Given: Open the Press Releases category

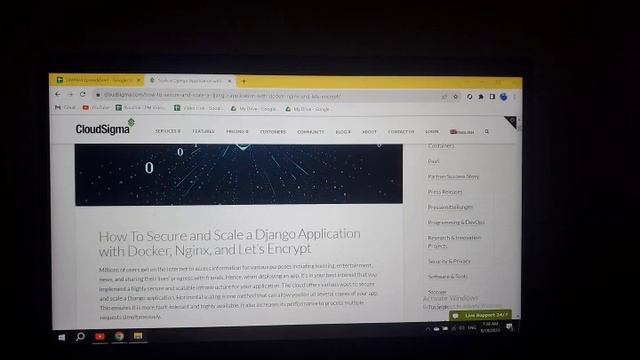Looking at the screenshot, I should pyautogui.click(x=445, y=191).
